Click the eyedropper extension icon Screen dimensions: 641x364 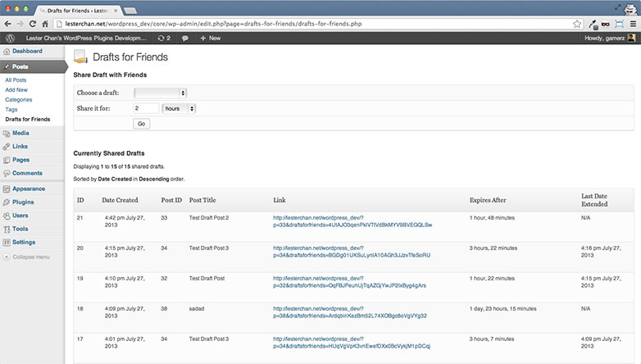593,24
